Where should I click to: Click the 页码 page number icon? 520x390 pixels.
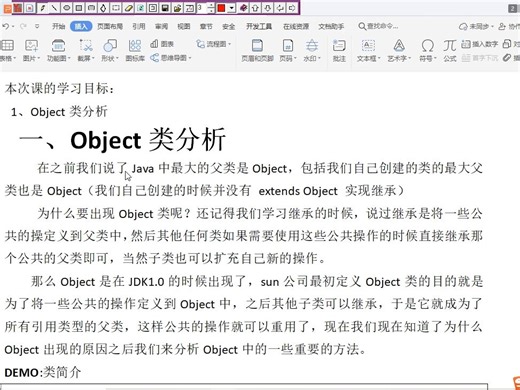pyautogui.click(x=288, y=45)
